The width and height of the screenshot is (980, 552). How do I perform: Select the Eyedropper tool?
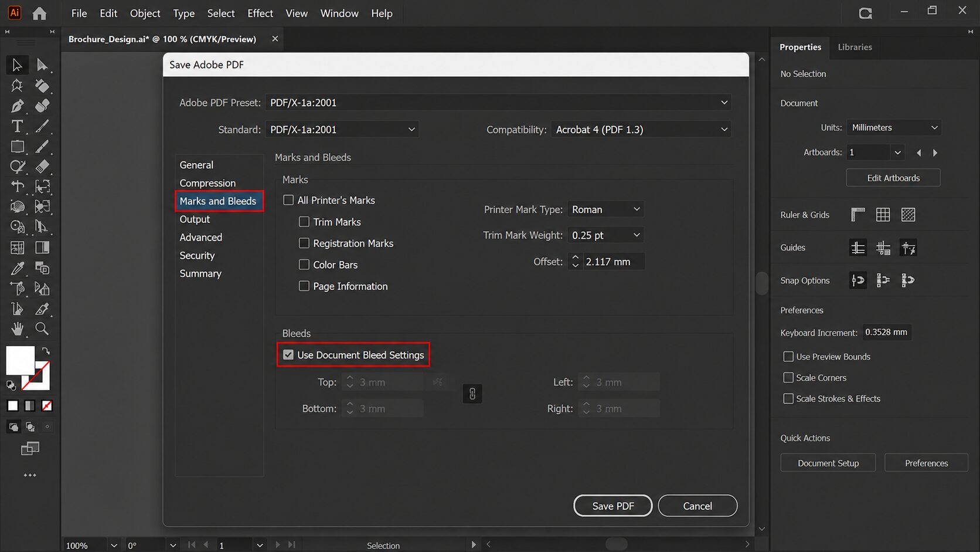pyautogui.click(x=17, y=269)
